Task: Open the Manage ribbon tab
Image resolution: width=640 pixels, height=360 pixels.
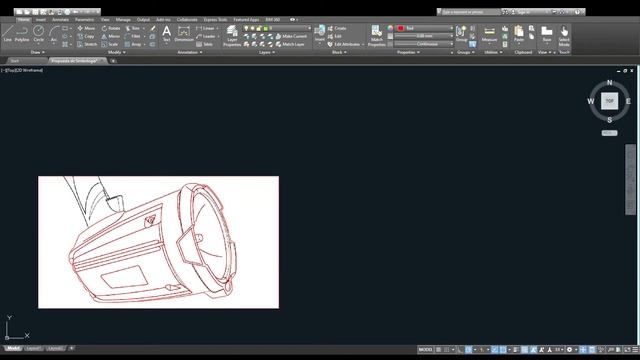Action: click(x=123, y=19)
